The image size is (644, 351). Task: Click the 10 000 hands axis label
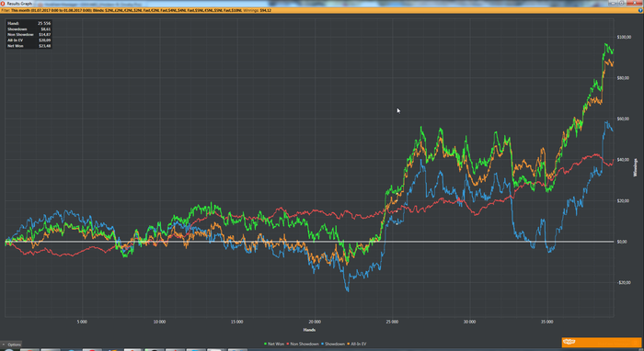point(159,322)
